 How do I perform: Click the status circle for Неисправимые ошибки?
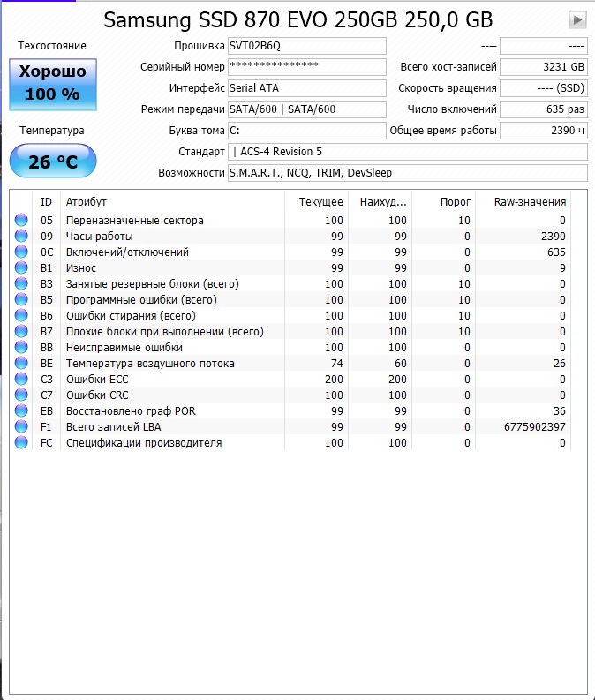tap(21, 347)
